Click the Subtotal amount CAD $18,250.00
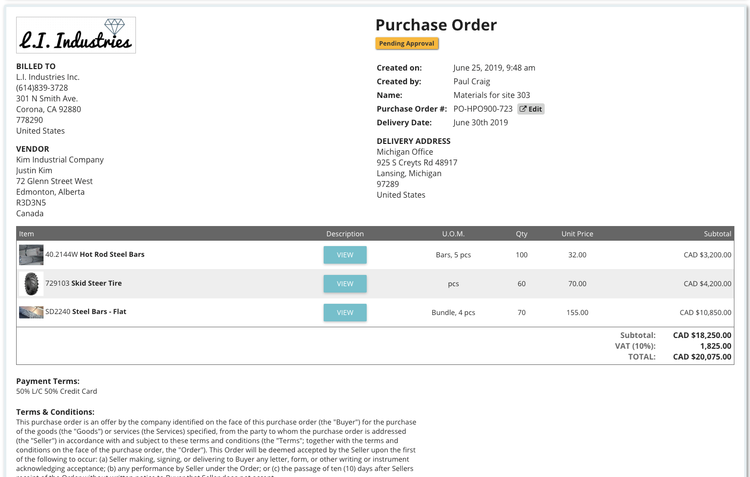 [x=702, y=335]
